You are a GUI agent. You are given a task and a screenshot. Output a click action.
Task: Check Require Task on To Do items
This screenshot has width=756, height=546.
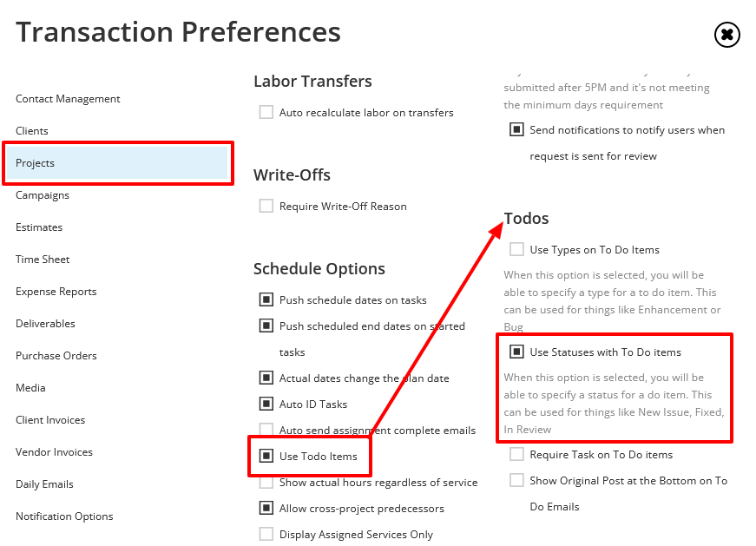517,454
